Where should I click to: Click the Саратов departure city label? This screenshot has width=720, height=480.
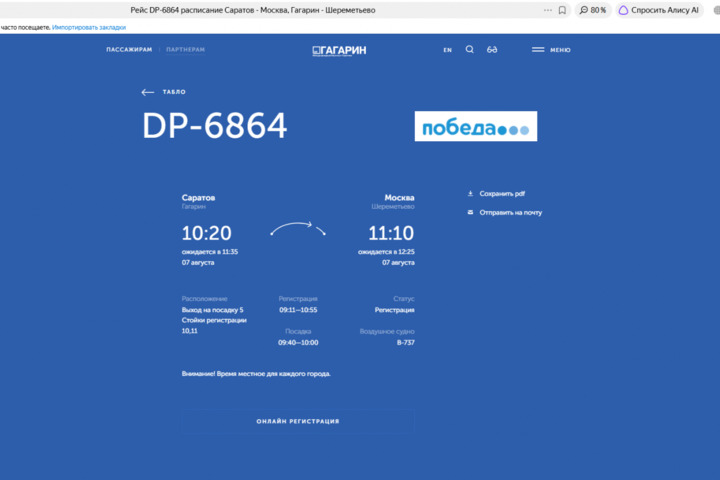[198, 198]
